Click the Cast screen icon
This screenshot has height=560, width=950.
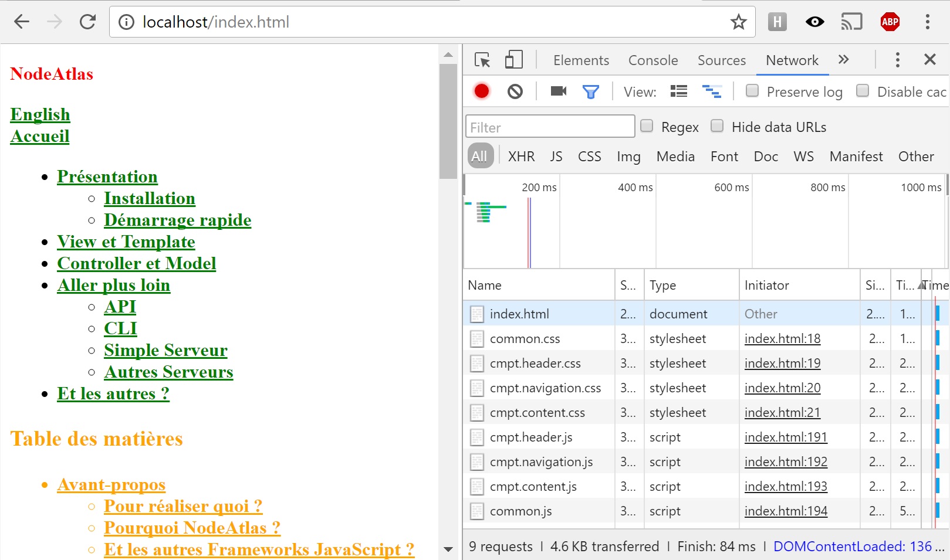point(851,22)
